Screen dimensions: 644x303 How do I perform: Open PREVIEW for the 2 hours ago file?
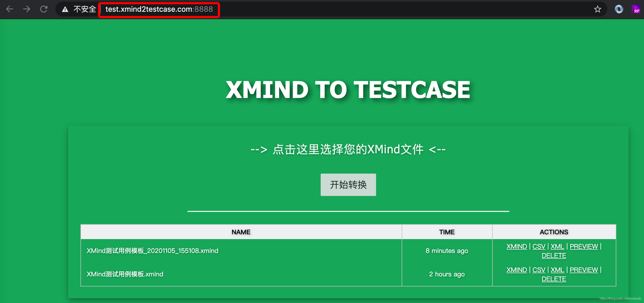[584, 270]
